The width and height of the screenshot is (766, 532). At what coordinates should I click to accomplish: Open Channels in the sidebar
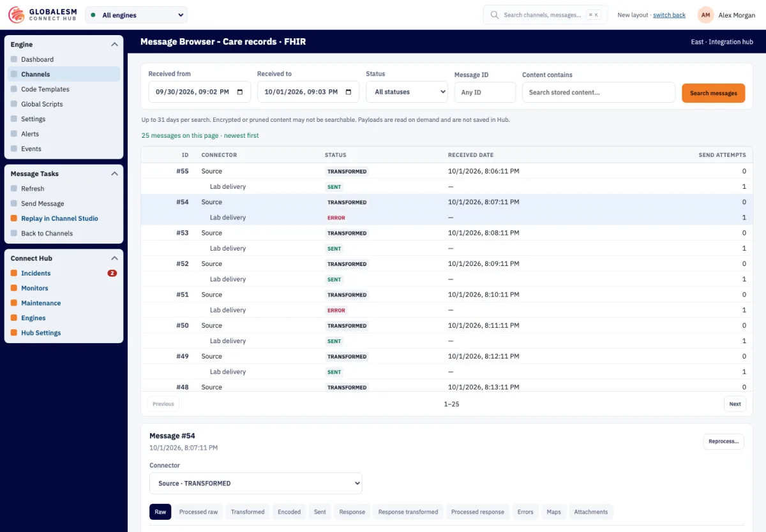tap(64, 74)
